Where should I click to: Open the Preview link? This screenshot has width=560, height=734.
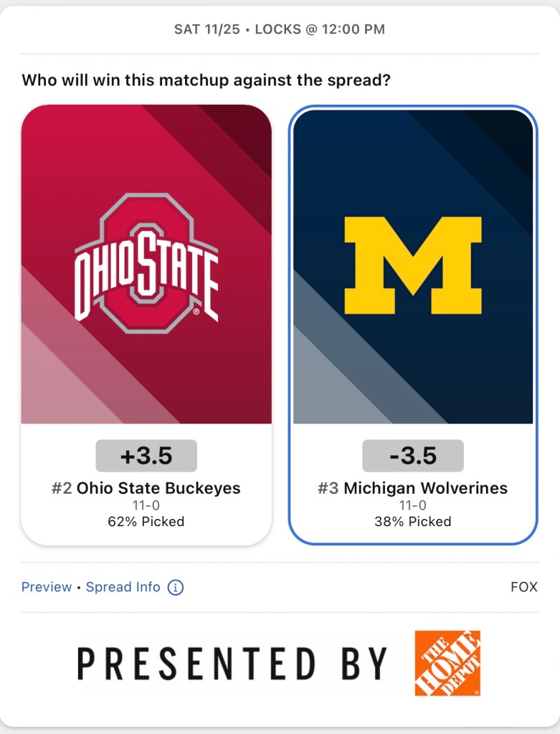[47, 587]
